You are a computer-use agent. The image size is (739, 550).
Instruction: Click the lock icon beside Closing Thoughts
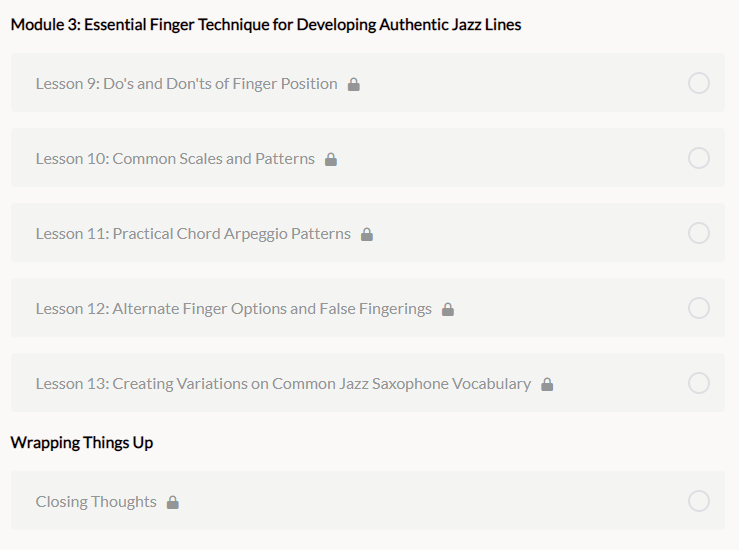click(x=172, y=502)
